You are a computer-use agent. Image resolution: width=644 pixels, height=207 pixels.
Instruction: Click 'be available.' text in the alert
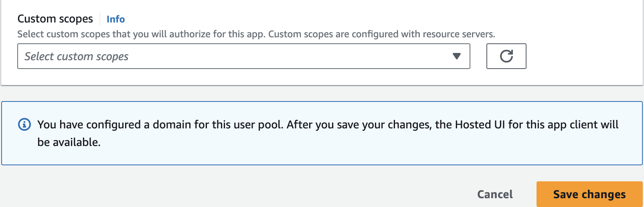(x=69, y=142)
